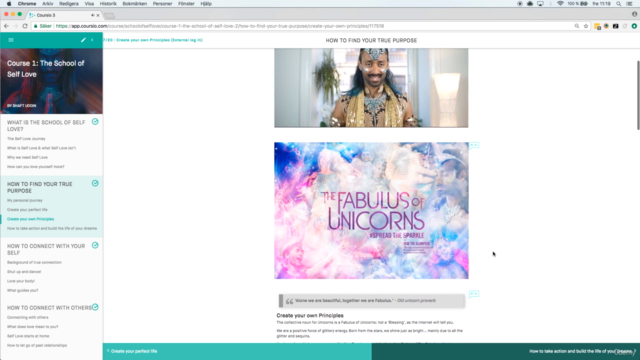Open Create your perfect life lesson in sidebar
This screenshot has width=640, height=360.
coord(27,210)
